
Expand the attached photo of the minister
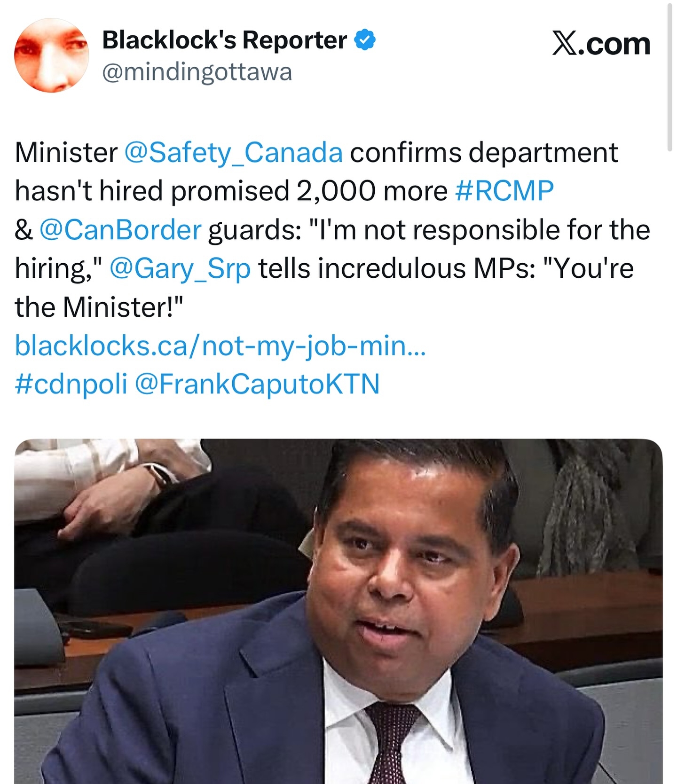(338, 611)
